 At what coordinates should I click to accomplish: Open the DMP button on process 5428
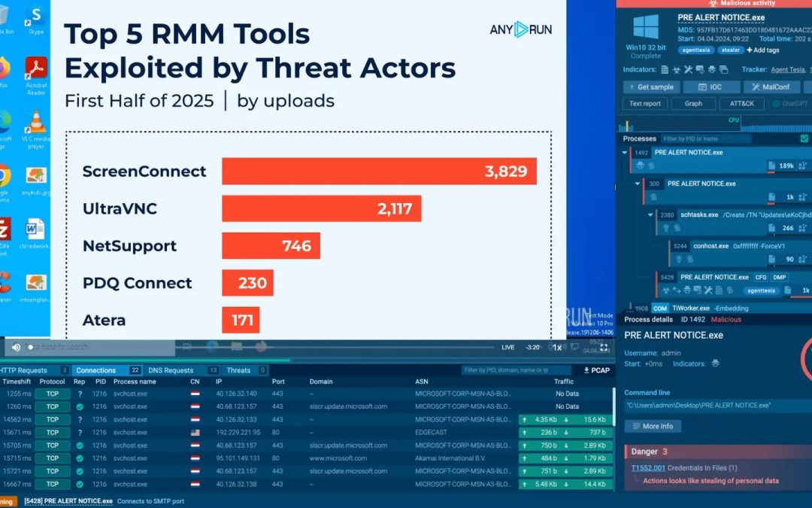pyautogui.click(x=780, y=277)
